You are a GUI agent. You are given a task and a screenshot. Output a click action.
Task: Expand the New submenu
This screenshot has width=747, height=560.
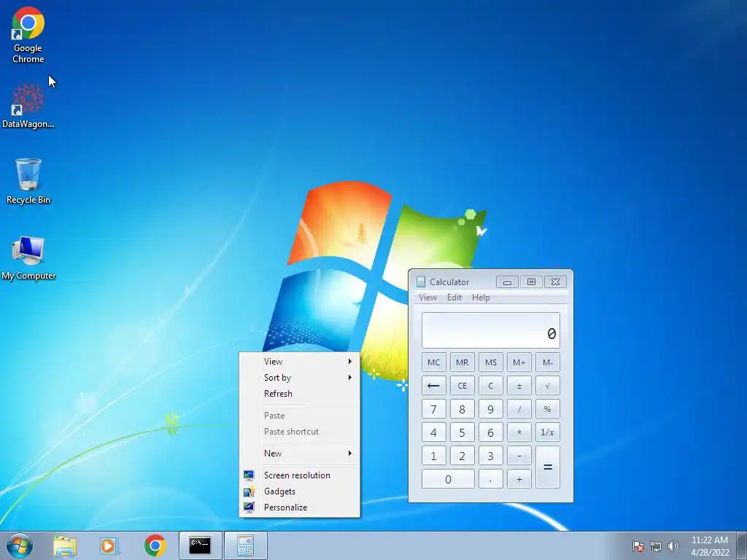pyautogui.click(x=300, y=454)
